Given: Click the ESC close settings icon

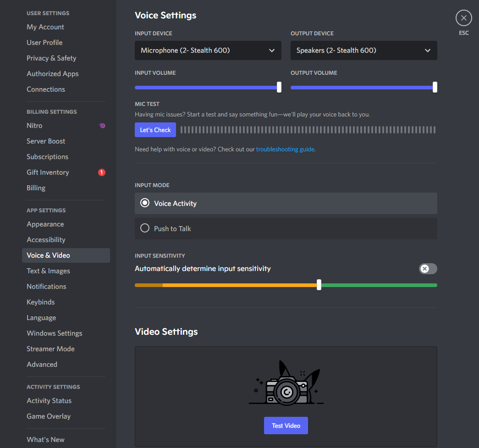Looking at the screenshot, I should pyautogui.click(x=463, y=18).
